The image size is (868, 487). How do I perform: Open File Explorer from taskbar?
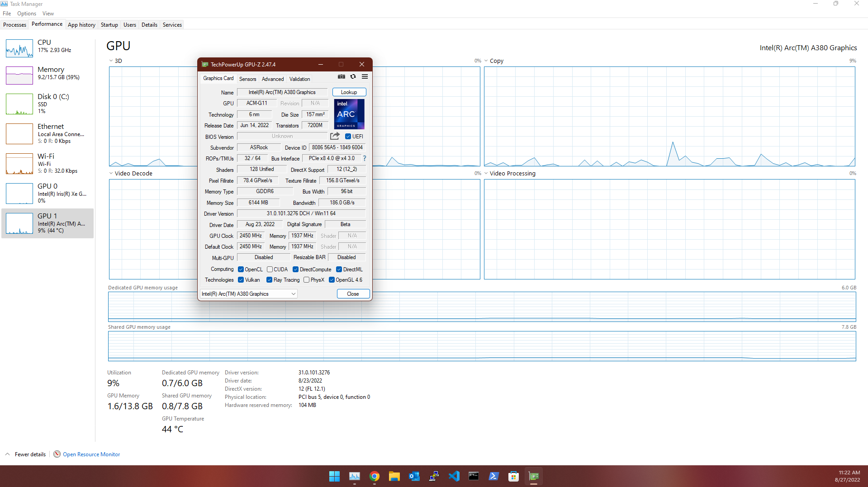point(394,476)
